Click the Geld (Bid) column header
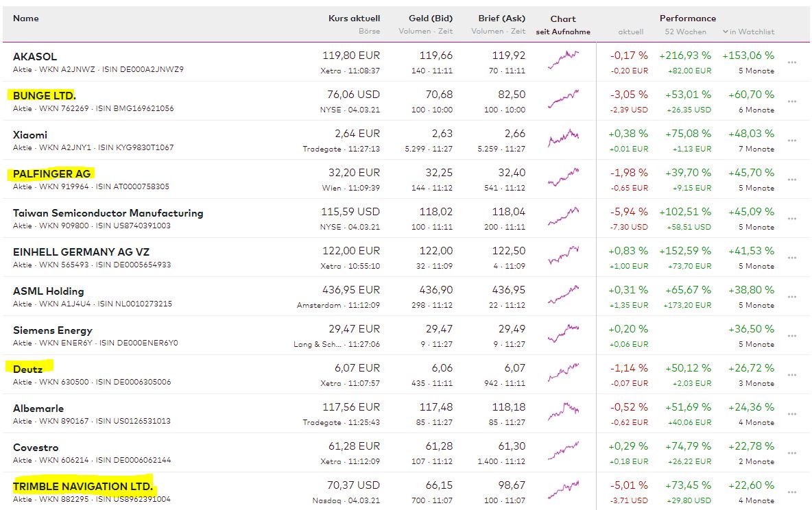812x510 pixels. coord(429,19)
